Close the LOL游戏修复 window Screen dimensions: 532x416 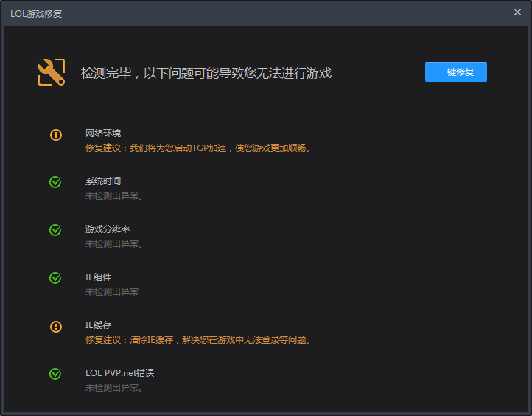(x=517, y=13)
